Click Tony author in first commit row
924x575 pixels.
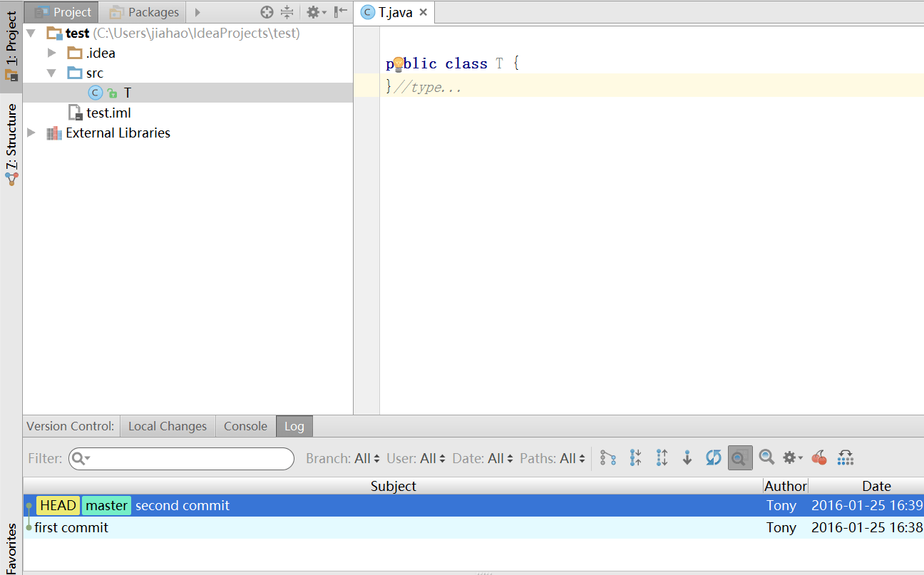[781, 527]
